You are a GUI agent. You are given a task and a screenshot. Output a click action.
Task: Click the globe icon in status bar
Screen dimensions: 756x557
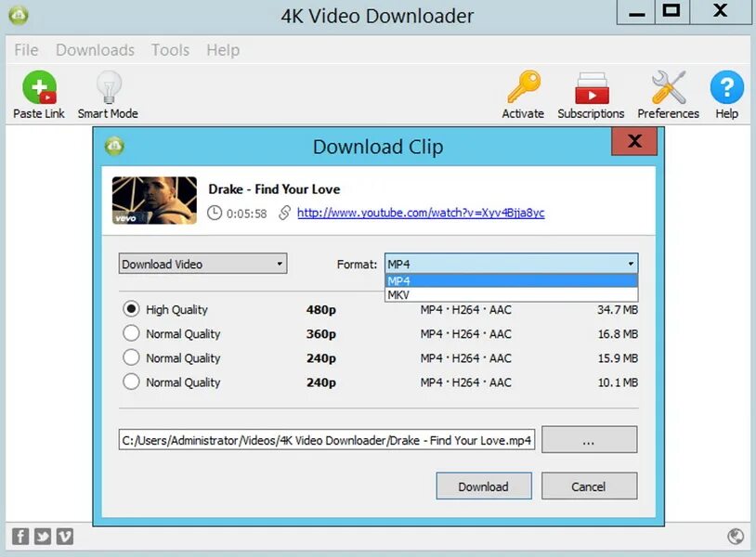tap(736, 536)
